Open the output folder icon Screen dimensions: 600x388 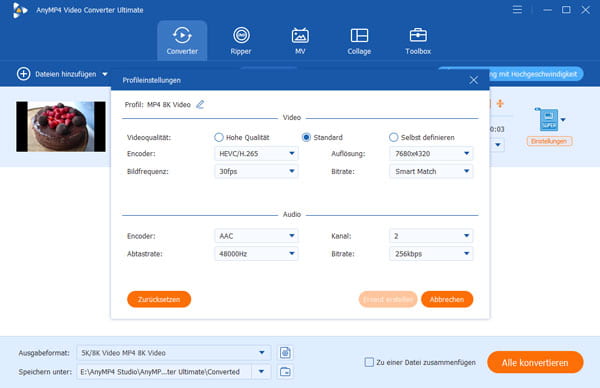click(x=285, y=372)
